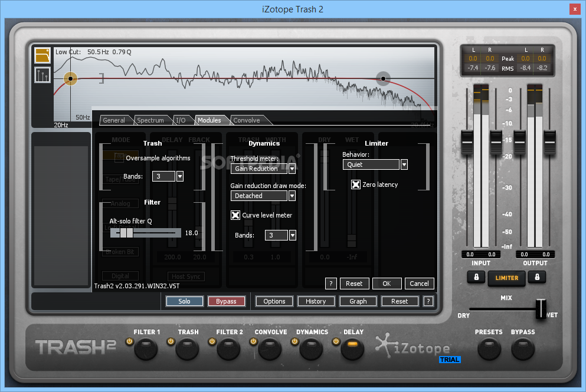This screenshot has width=586, height=392.
Task: Click the iZotope logo
Action: tap(413, 347)
